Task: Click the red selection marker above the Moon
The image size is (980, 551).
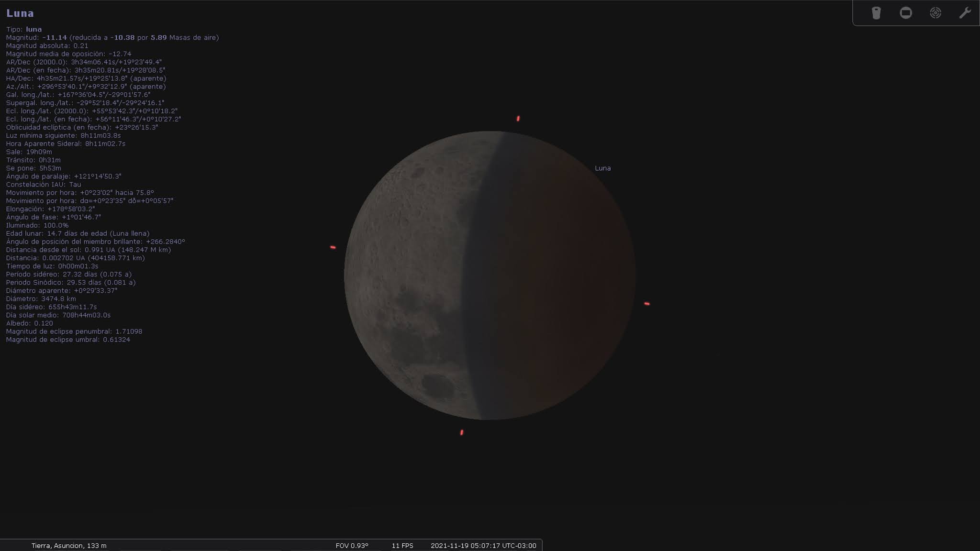Action: [518, 119]
